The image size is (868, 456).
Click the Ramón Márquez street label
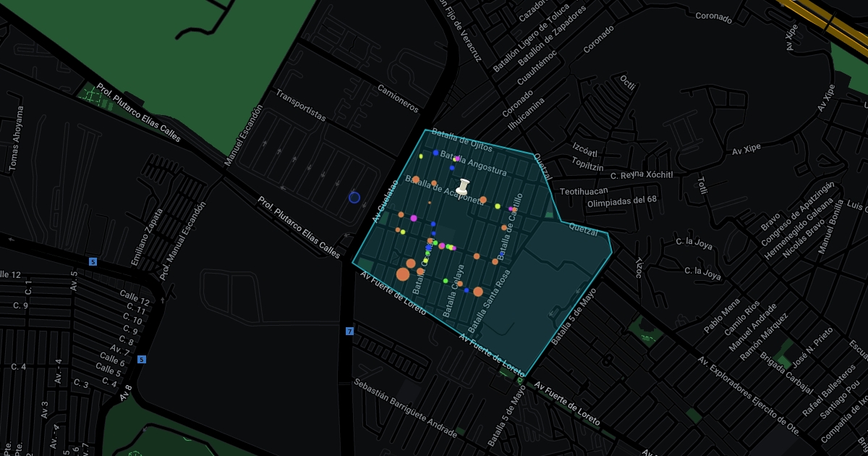763,337
